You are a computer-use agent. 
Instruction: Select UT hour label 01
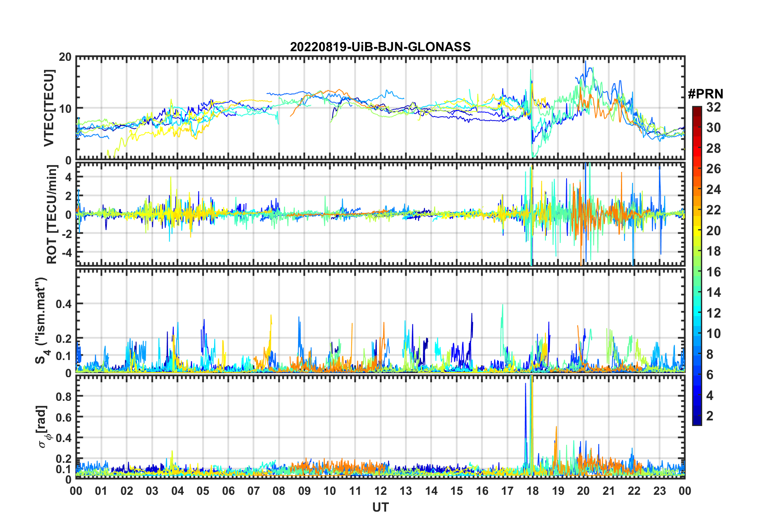[x=101, y=491]
